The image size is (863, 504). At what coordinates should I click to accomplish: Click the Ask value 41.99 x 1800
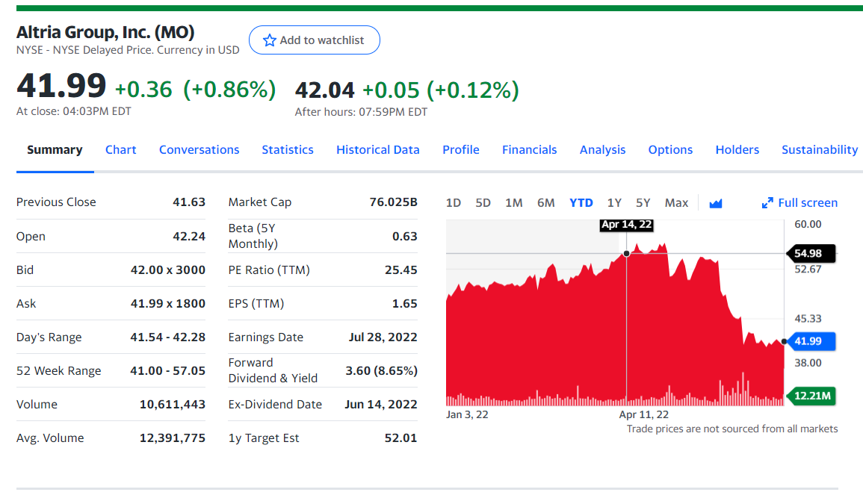pos(168,303)
